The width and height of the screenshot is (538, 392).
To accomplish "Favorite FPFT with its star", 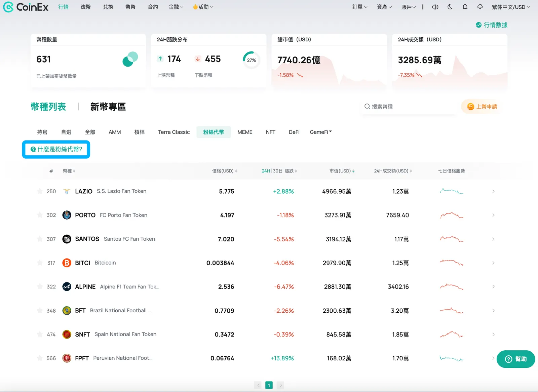I will coord(40,358).
